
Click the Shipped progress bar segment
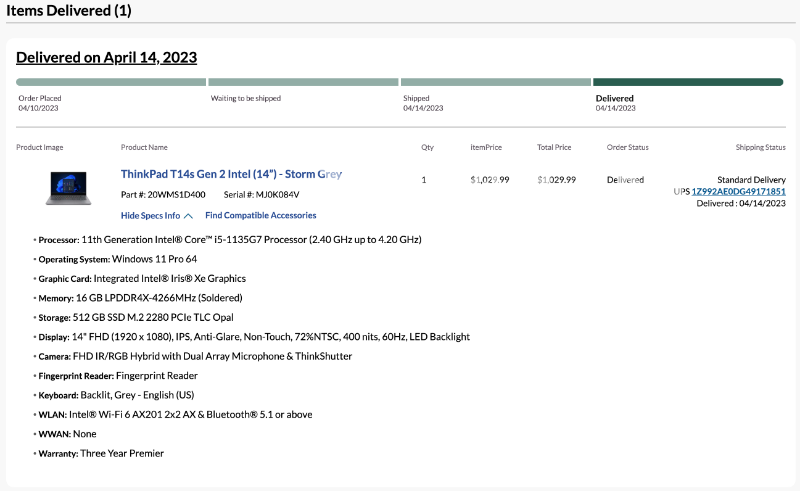pyautogui.click(x=495, y=82)
